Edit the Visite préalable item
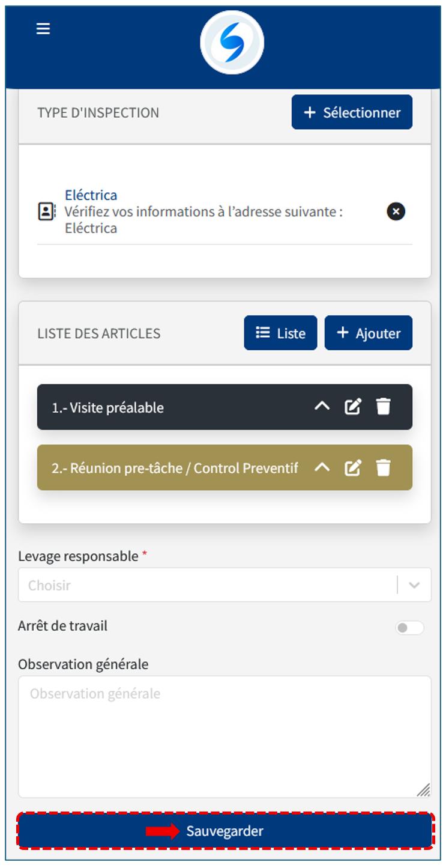Viewport: 446px width, 868px height. tap(353, 407)
